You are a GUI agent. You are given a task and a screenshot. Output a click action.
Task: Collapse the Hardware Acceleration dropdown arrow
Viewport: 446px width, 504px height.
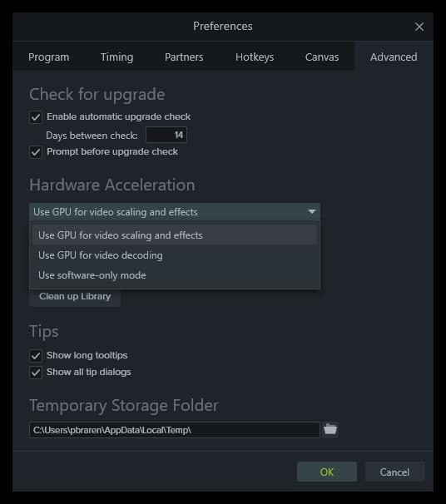pos(311,211)
